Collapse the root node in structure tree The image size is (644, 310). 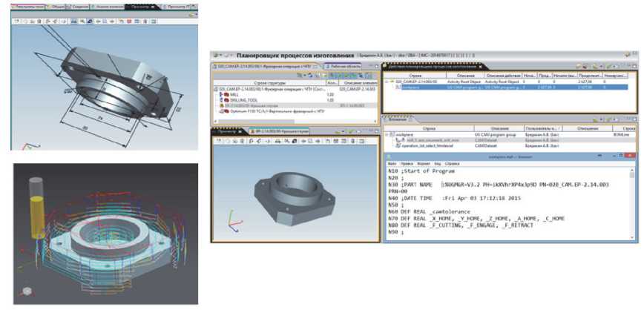coord(214,88)
